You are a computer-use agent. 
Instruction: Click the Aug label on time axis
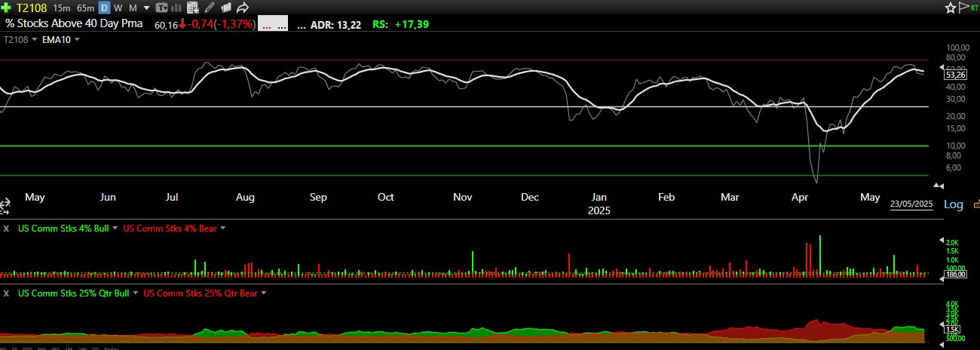(245, 197)
